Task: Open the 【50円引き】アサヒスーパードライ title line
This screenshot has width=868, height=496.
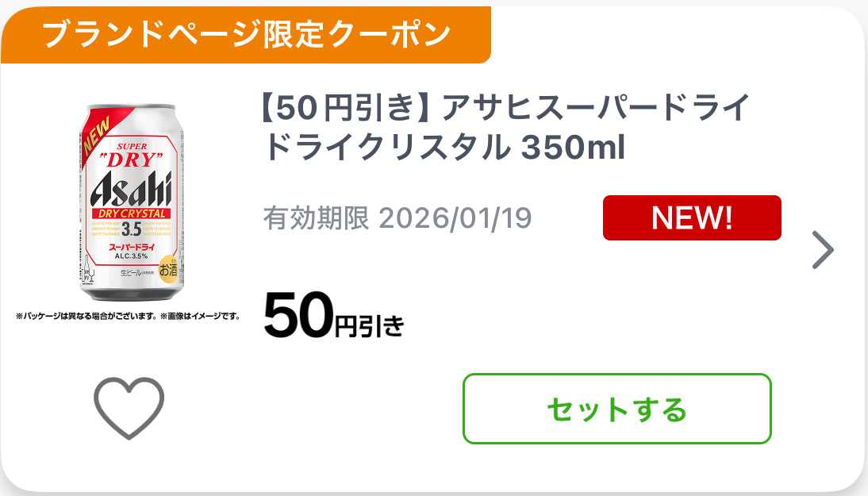Action: (x=505, y=107)
